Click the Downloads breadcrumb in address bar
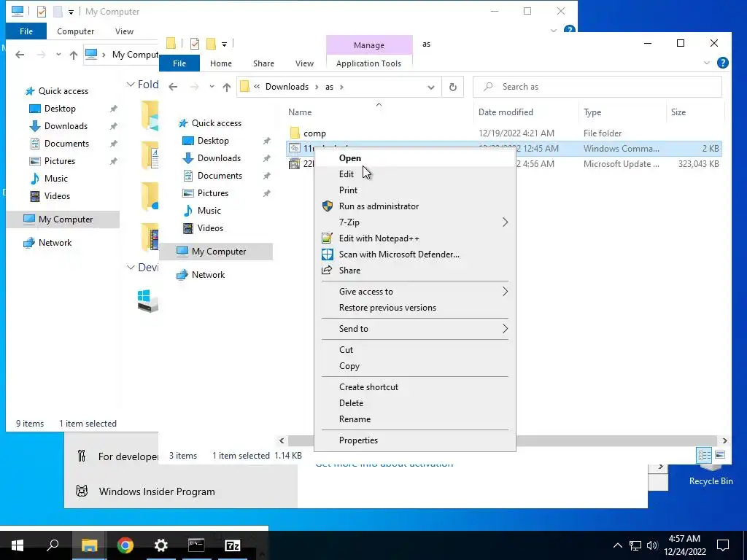The image size is (747, 560). coord(287,87)
